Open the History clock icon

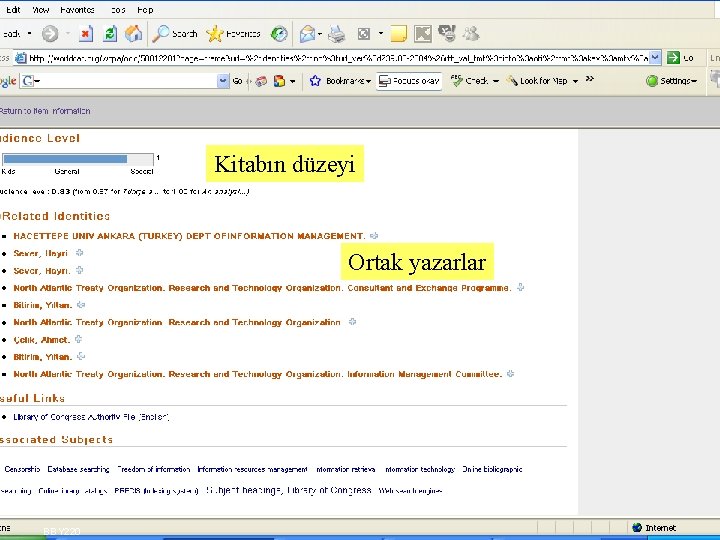[x=279, y=34]
